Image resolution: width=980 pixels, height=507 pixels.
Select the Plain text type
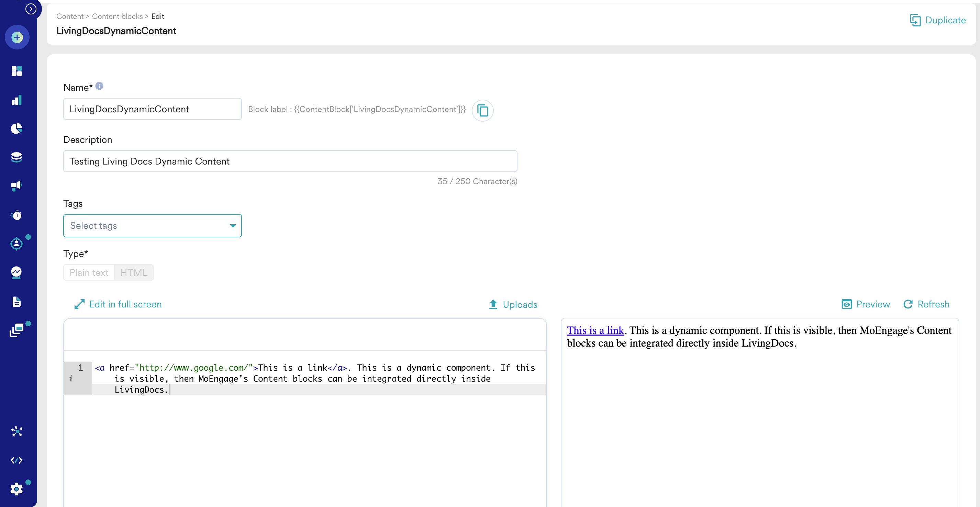(89, 273)
